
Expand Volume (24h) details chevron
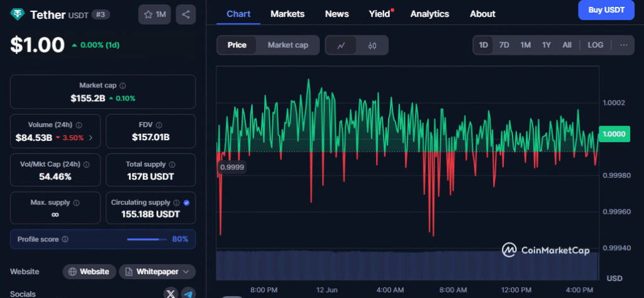(x=91, y=138)
